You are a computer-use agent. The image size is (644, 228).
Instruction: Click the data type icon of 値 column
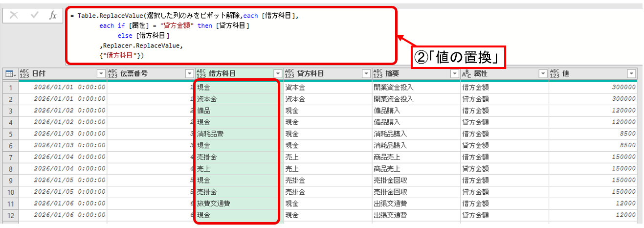click(x=555, y=74)
